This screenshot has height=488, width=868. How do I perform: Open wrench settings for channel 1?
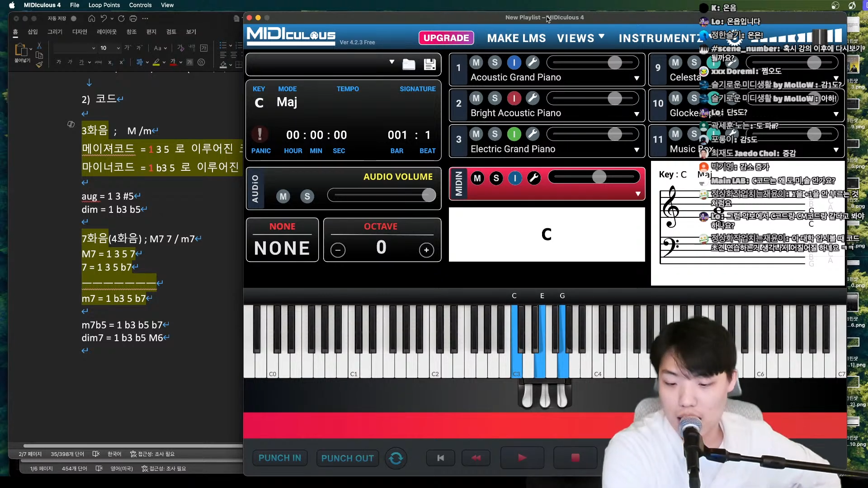533,62
